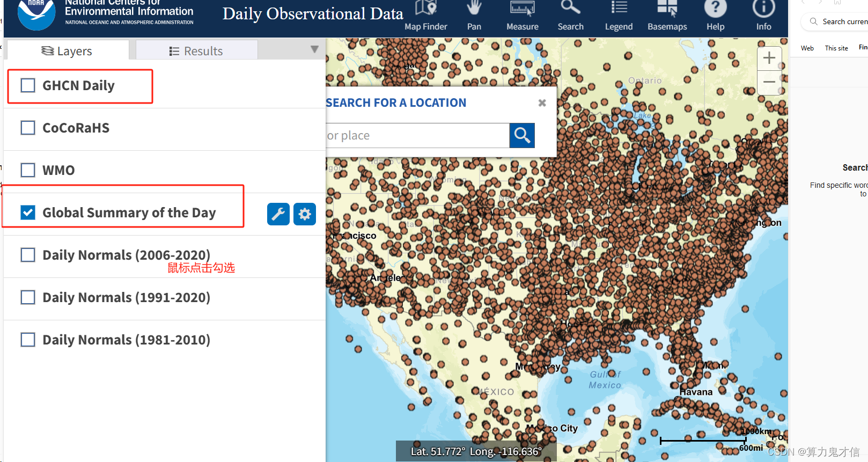Close the Search for a Location dialog
Viewport: 868px width, 462px height.
pos(542,102)
